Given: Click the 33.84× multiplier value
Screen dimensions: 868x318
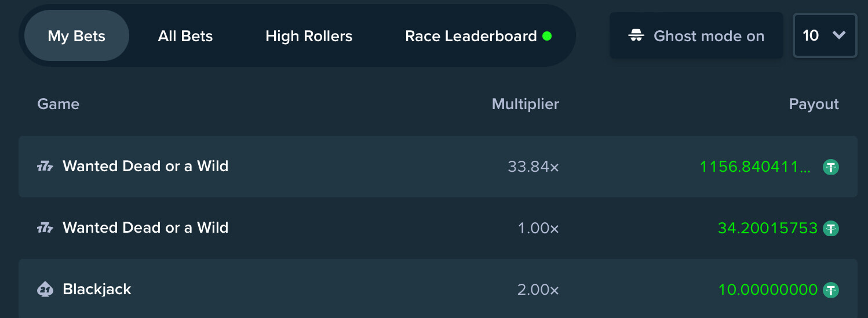Looking at the screenshot, I should coord(533,167).
